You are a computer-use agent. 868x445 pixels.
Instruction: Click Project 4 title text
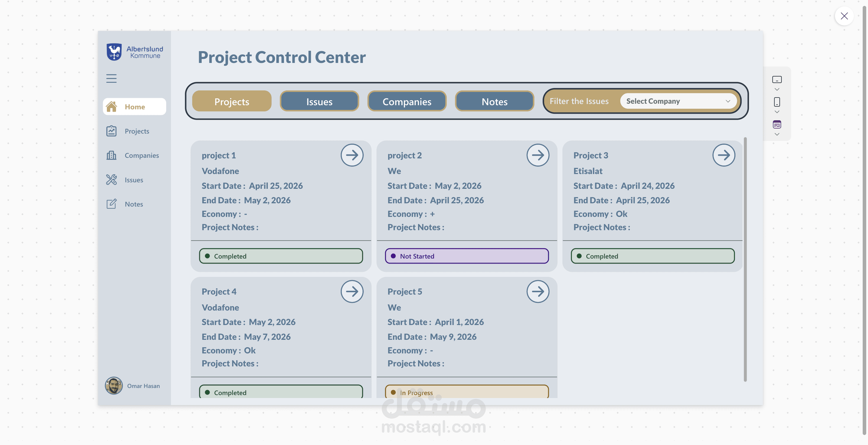click(219, 292)
